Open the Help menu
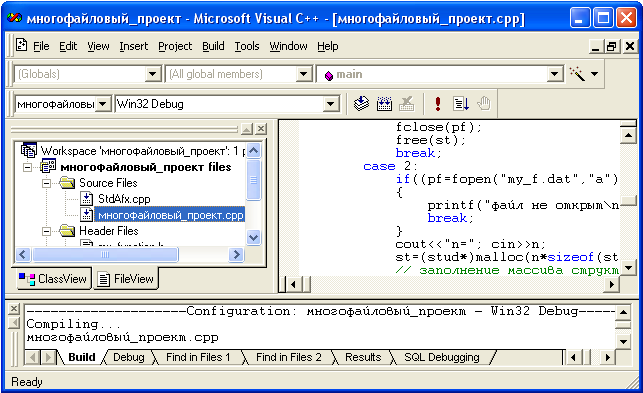Screen dimensions: 643x393 pyautogui.click(x=328, y=46)
